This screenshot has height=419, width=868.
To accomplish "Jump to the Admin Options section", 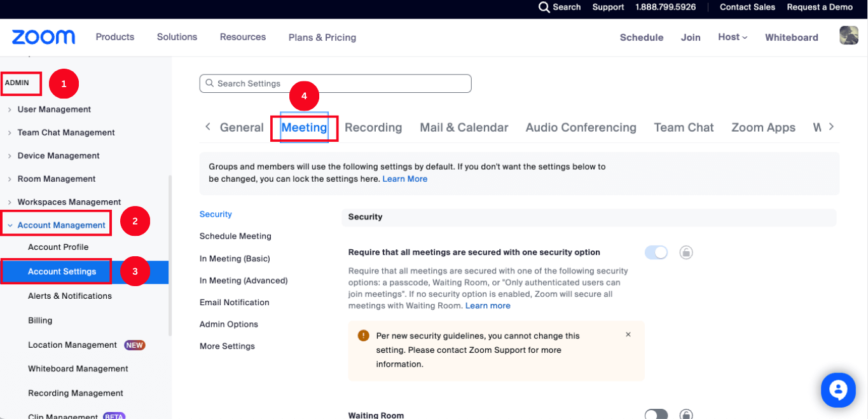I will point(229,324).
